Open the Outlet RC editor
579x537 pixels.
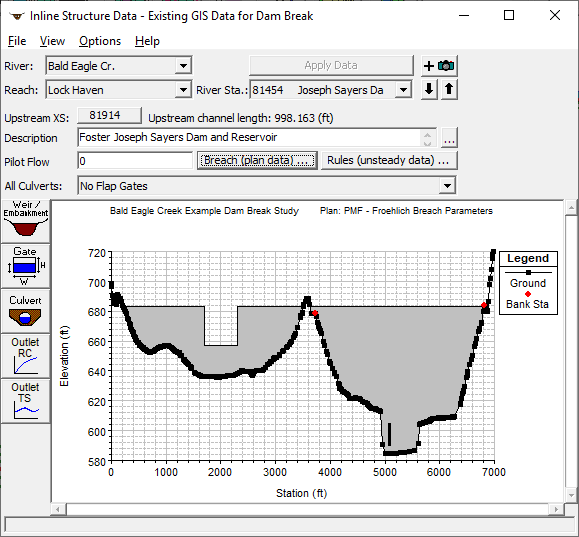coord(25,356)
